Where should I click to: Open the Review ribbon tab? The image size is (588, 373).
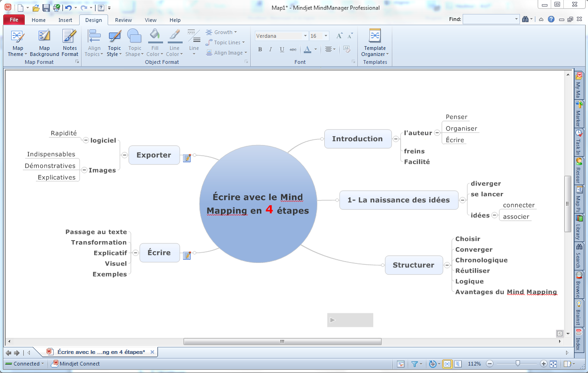pyautogui.click(x=123, y=20)
